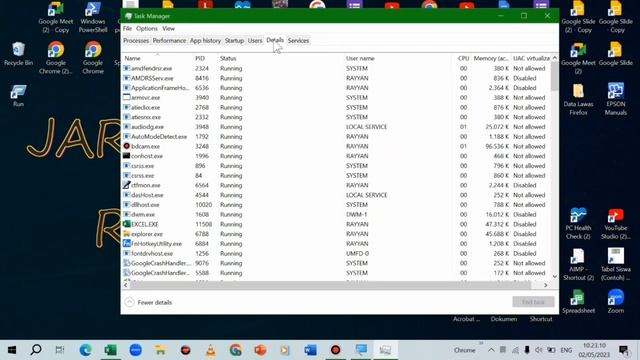Viewport: 640px width, 360px height.
Task: Open the Zoom desktop shortcut
Action: tap(616, 301)
